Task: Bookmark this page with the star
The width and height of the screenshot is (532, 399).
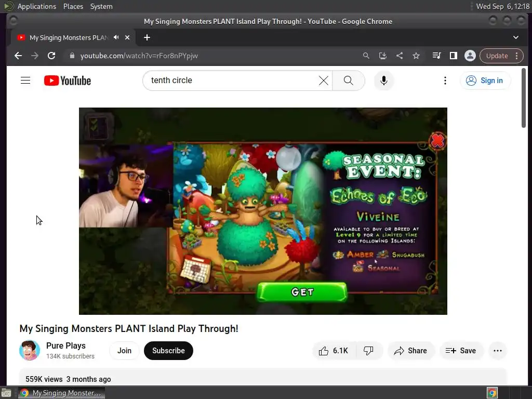Action: [416, 56]
